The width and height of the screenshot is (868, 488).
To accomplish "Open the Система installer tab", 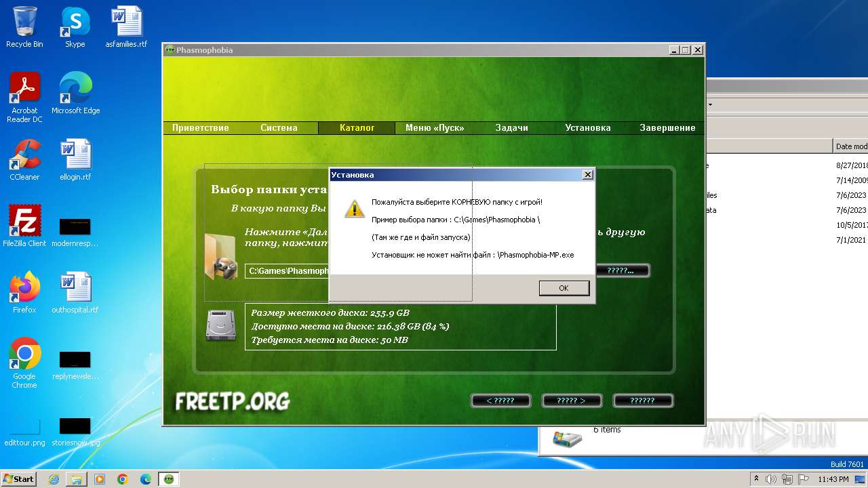I will [279, 127].
